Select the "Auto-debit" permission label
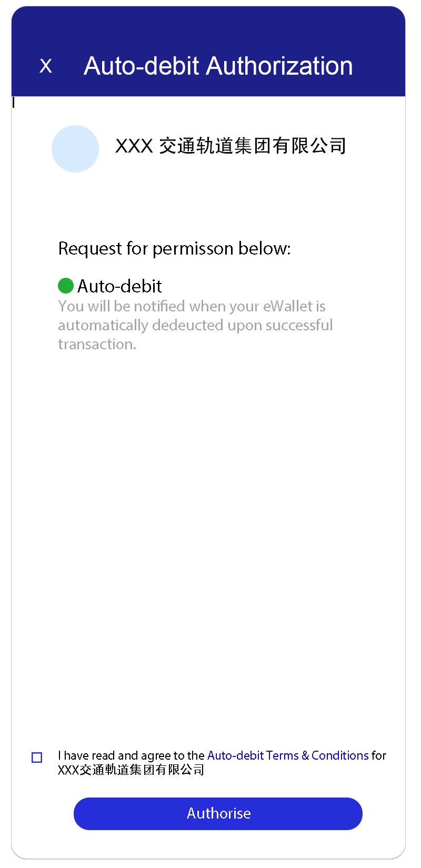The image size is (421, 868). [x=119, y=286]
